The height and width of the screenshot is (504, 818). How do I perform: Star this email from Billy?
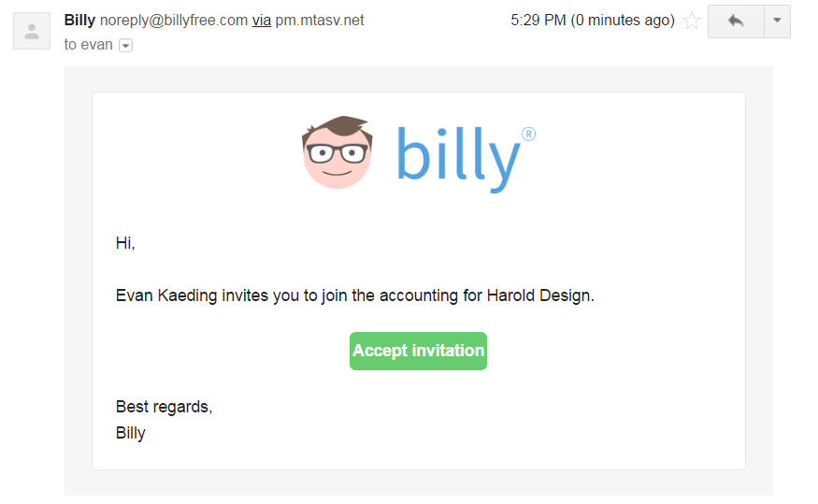692,21
